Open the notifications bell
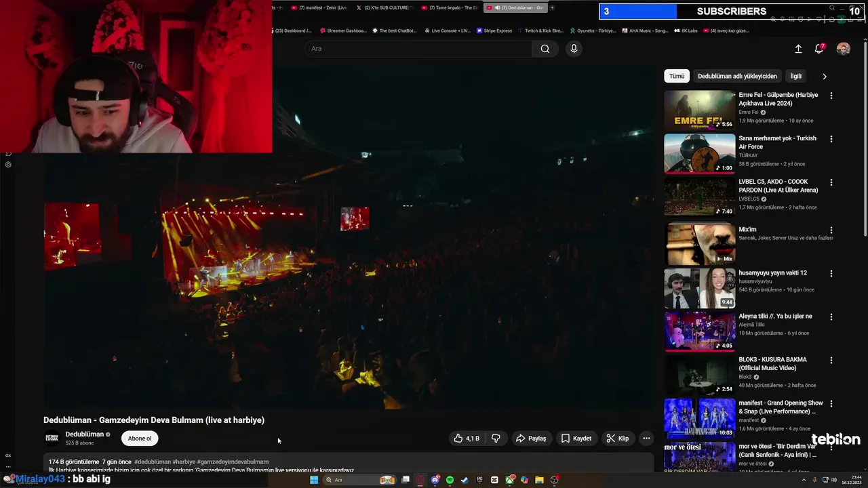Screen dimensions: 868x488 tap(819, 49)
